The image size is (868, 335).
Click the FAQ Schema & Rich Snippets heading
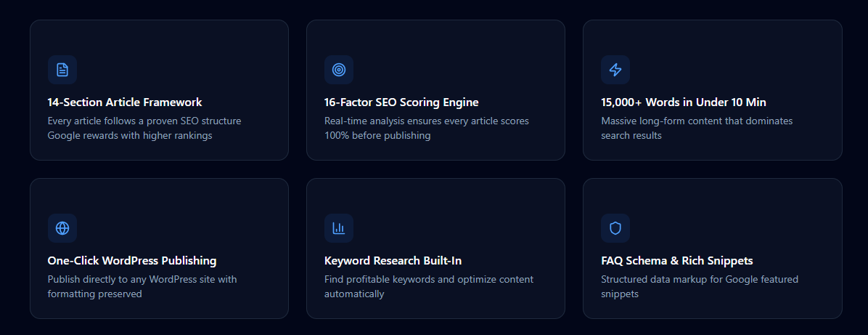click(677, 261)
